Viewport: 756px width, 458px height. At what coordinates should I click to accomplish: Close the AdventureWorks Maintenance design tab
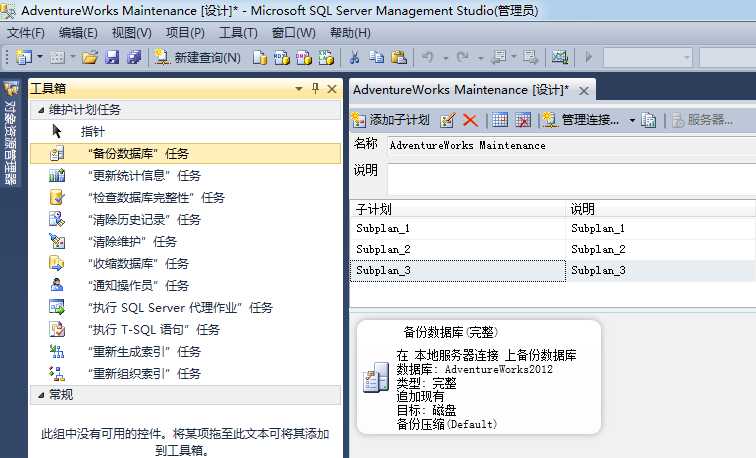(x=584, y=91)
